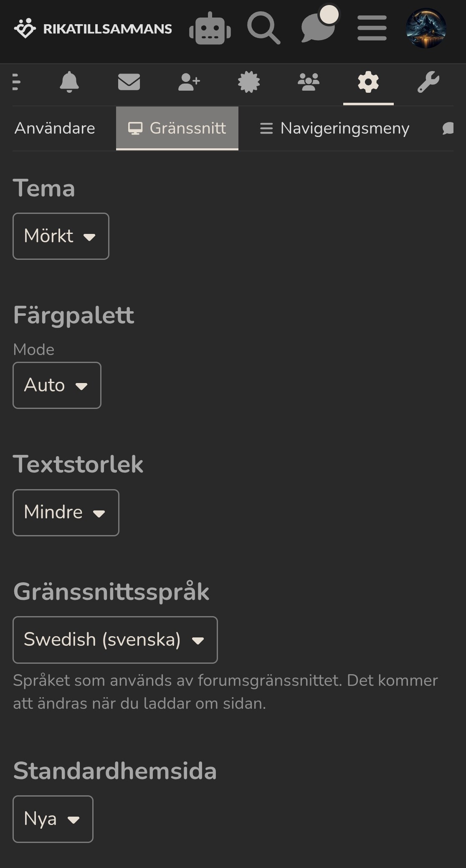Expand the Mode dropdown set to Auto
The image size is (466, 868).
pos(57,385)
